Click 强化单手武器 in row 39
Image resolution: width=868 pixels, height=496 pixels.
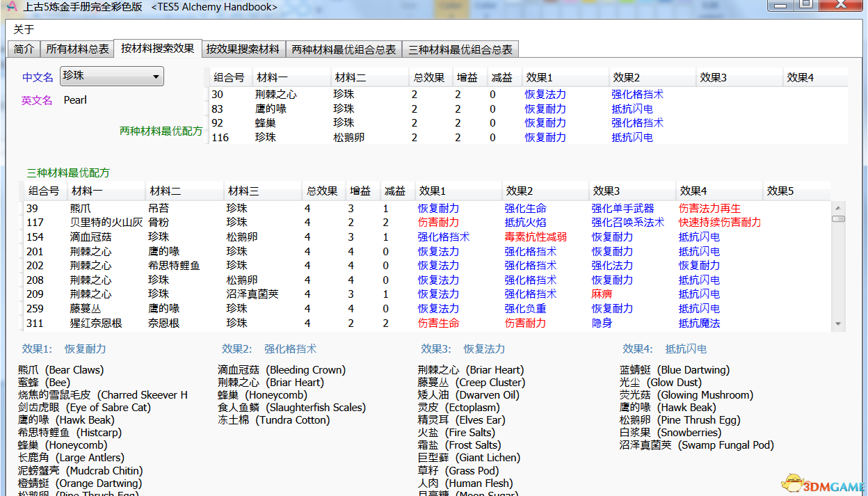pos(623,208)
